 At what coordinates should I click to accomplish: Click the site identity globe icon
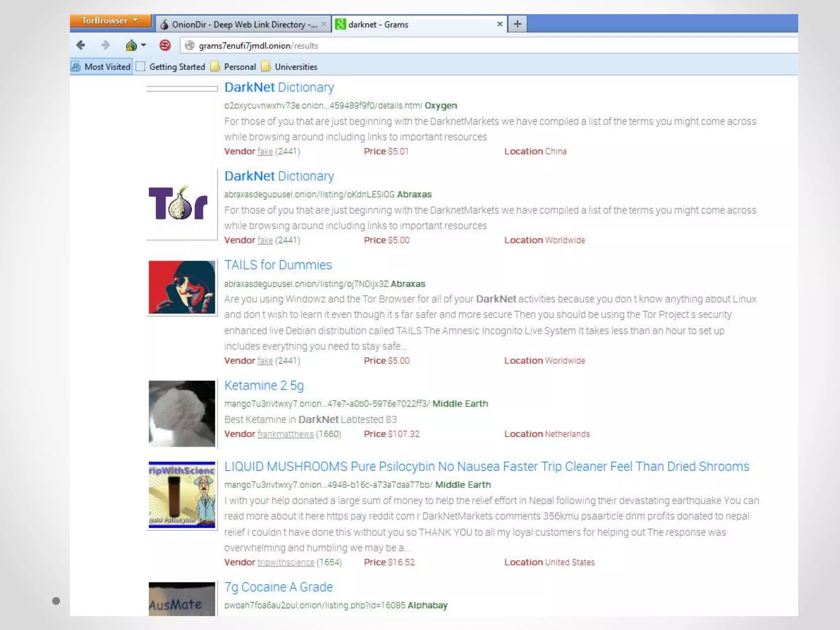pyautogui.click(x=189, y=46)
